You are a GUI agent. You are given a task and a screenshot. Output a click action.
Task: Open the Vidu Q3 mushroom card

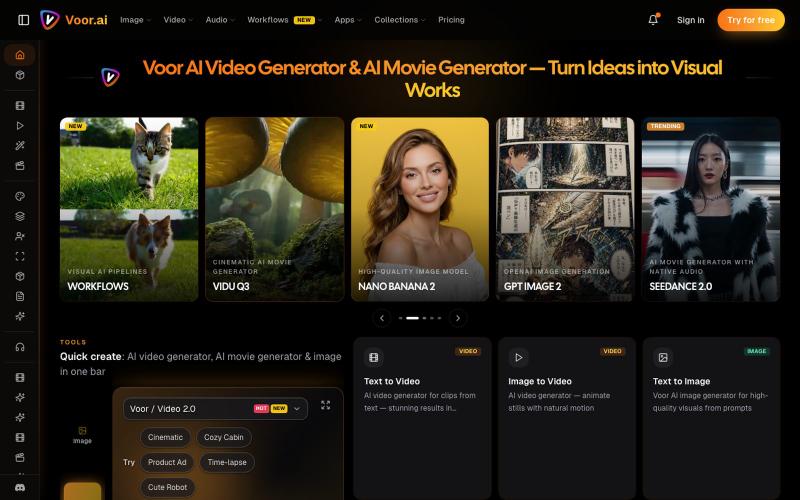click(274, 209)
